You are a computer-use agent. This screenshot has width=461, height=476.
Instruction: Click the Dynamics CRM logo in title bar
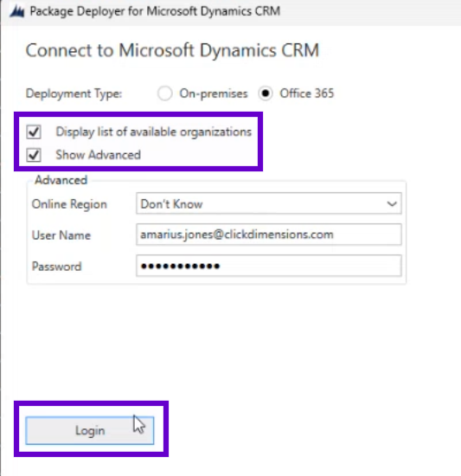(17, 11)
